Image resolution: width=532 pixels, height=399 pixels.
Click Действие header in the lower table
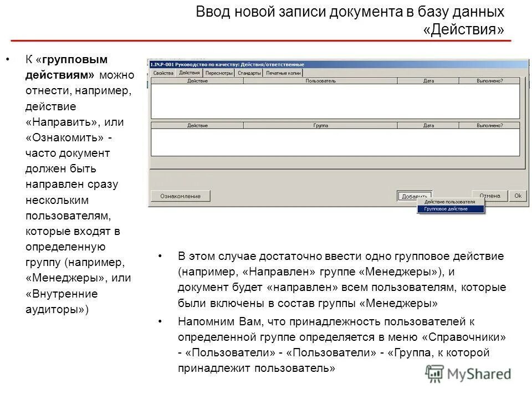[x=197, y=126]
